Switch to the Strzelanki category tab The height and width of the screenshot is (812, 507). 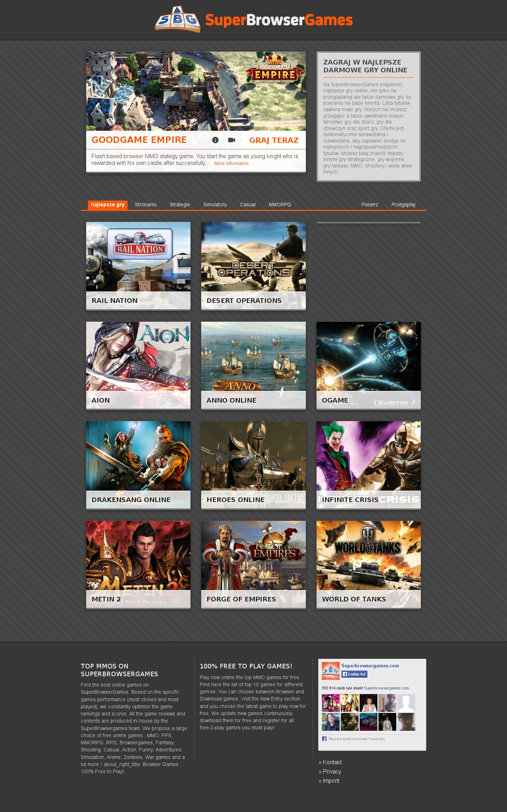[x=146, y=205]
